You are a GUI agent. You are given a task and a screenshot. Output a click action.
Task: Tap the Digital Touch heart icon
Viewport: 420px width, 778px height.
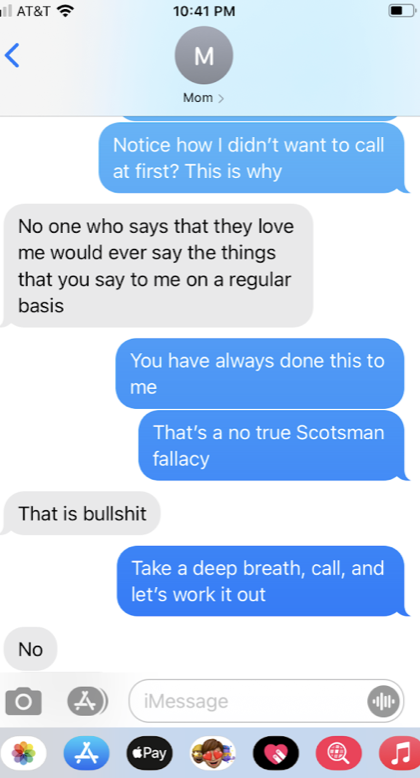[276, 753]
